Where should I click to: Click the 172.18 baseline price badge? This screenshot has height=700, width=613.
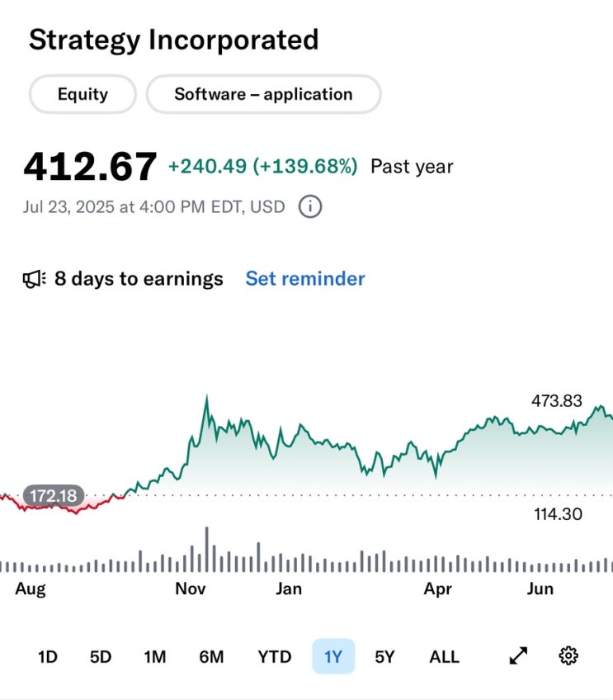point(54,495)
